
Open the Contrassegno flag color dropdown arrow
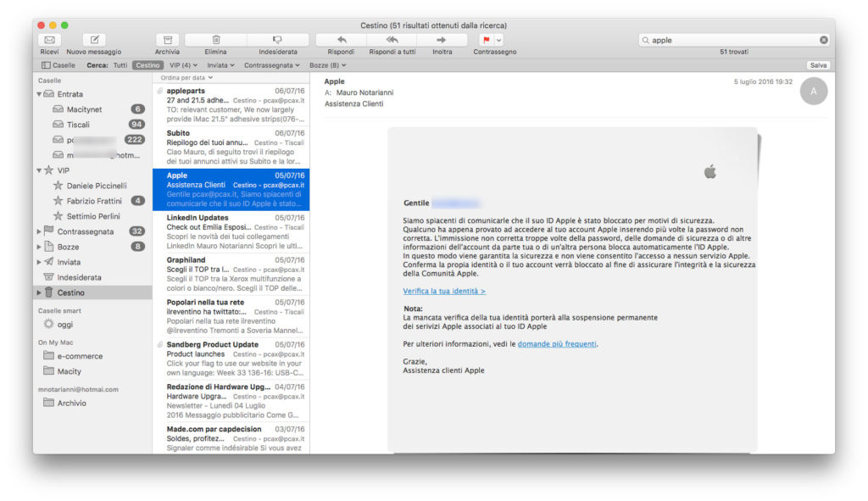(498, 40)
